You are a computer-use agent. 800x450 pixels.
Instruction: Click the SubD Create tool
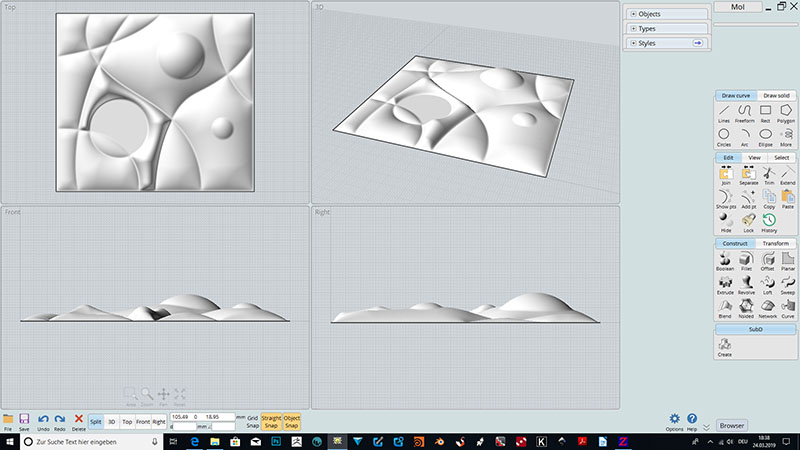(725, 347)
